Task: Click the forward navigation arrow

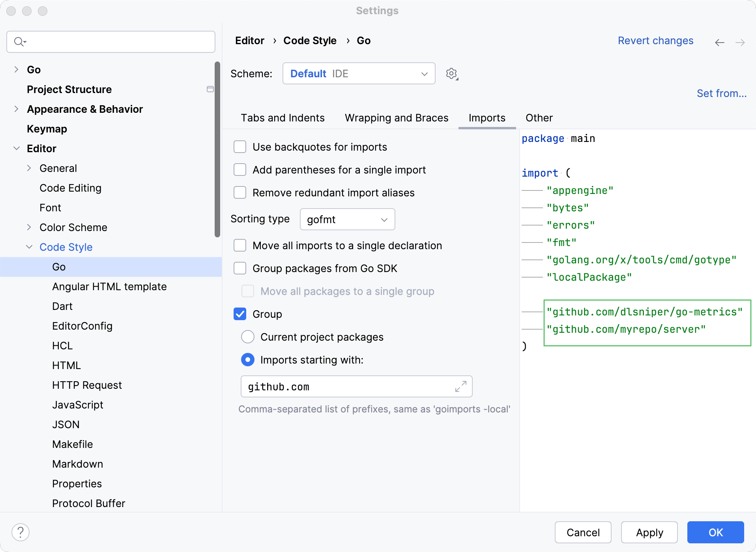Action: point(740,43)
